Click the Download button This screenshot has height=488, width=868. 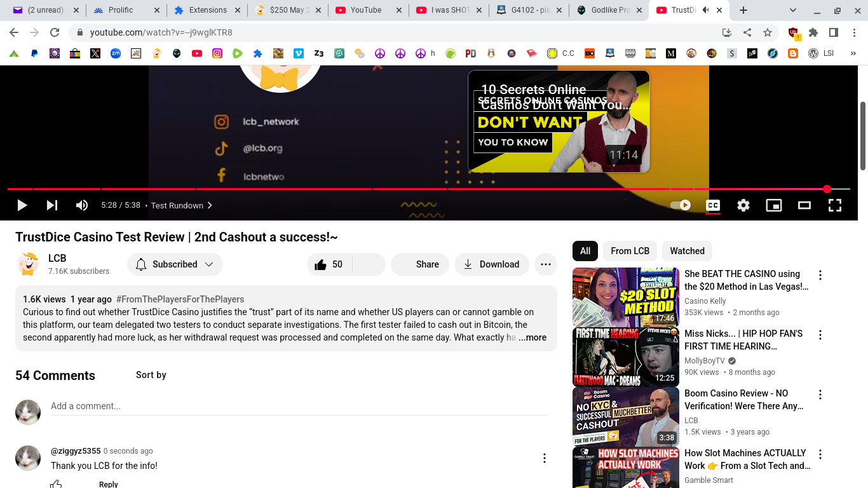[x=492, y=264]
